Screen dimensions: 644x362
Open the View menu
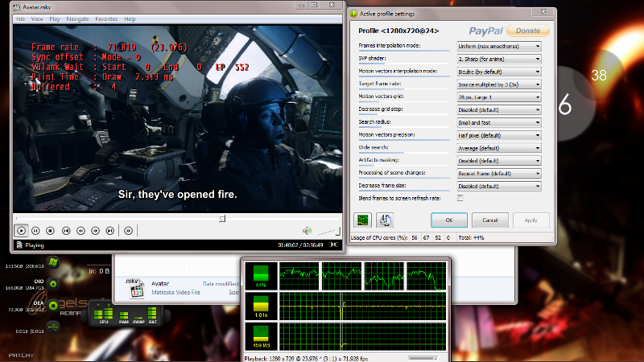point(37,19)
